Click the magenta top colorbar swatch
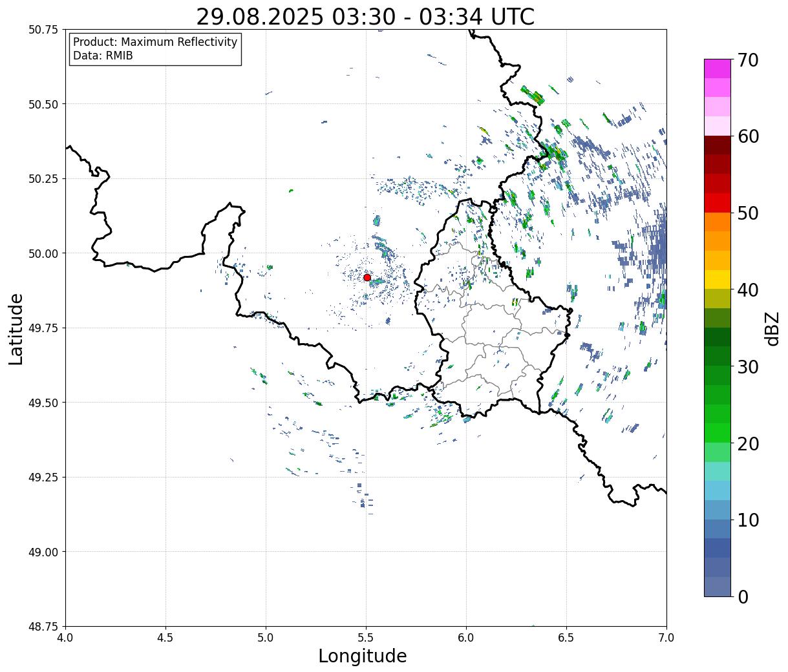The width and height of the screenshot is (788, 672). (718, 68)
